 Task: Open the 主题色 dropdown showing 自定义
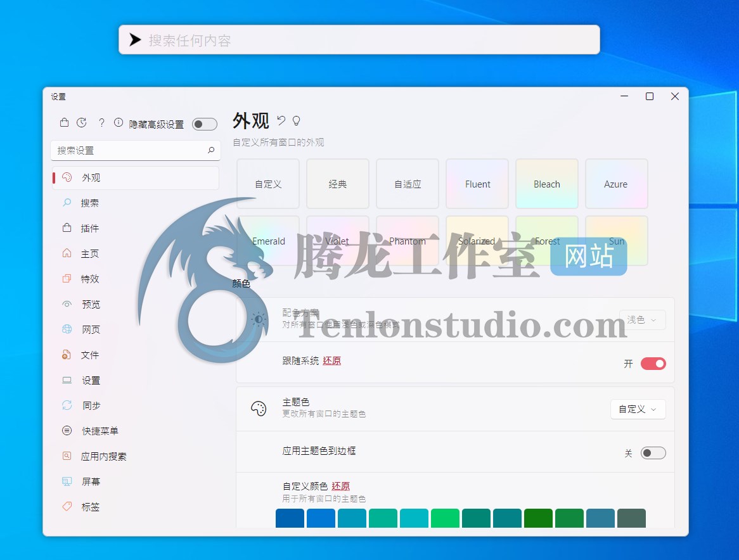pyautogui.click(x=638, y=409)
